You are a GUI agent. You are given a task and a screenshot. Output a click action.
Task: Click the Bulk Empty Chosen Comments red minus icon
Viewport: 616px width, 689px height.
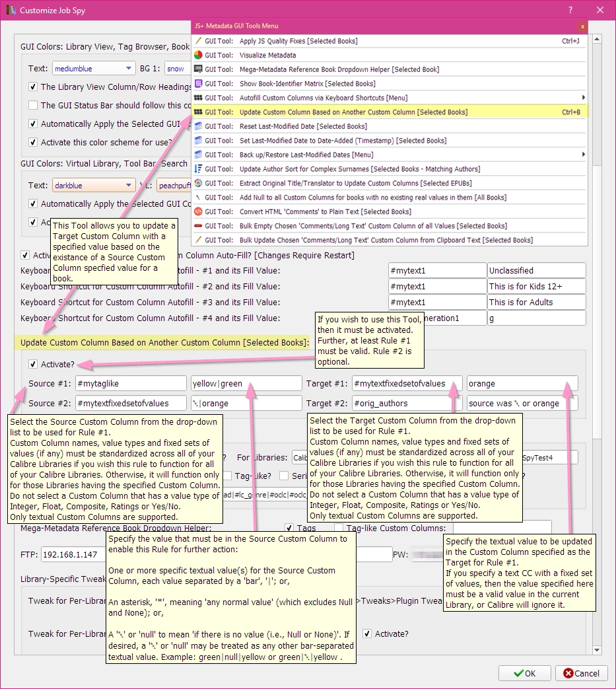198,226
